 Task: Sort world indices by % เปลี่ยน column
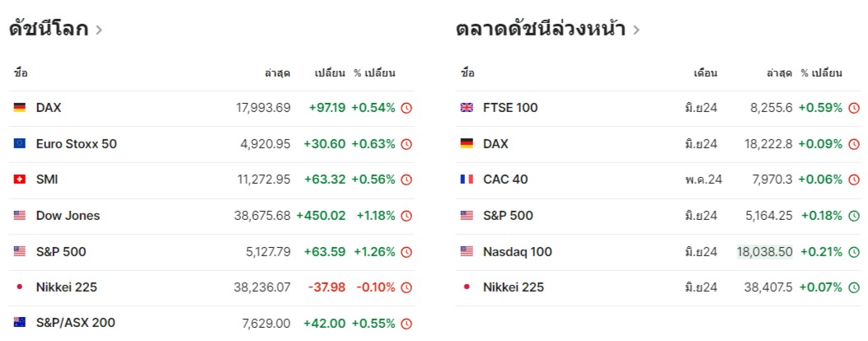tap(375, 73)
